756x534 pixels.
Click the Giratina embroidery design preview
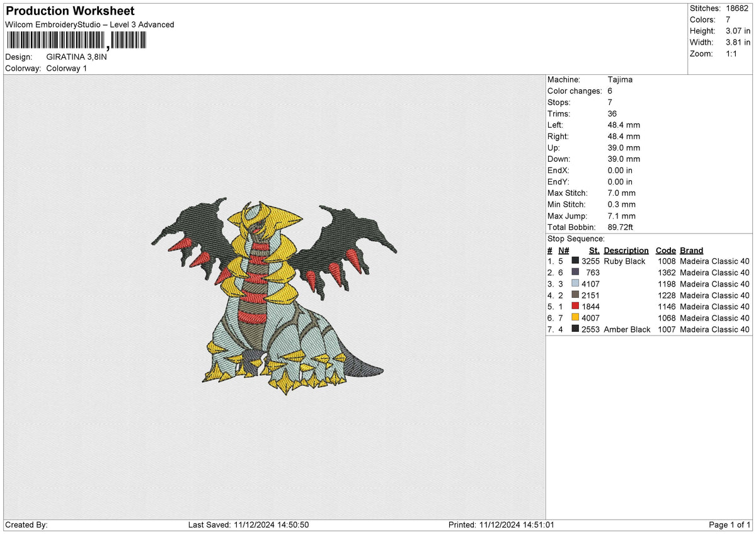click(x=275, y=296)
